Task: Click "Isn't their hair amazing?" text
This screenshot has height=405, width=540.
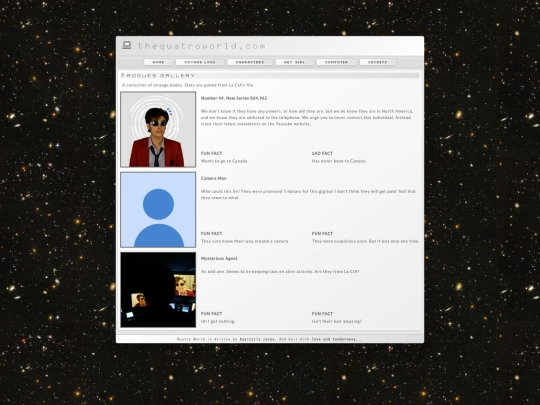Action: click(337, 321)
